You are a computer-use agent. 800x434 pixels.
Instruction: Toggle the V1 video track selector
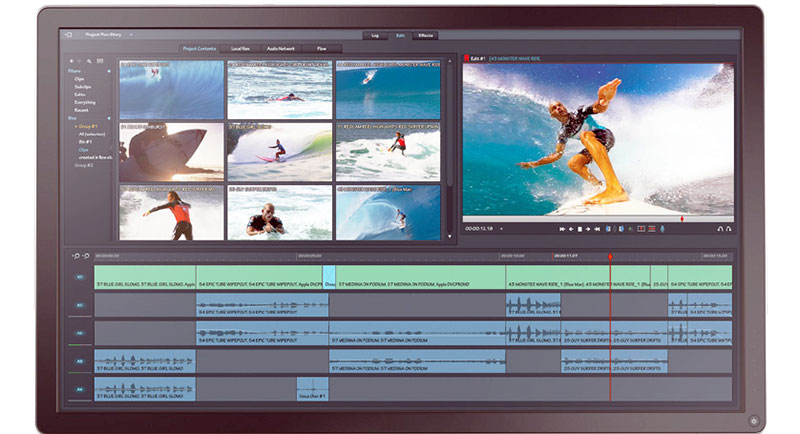[80, 277]
